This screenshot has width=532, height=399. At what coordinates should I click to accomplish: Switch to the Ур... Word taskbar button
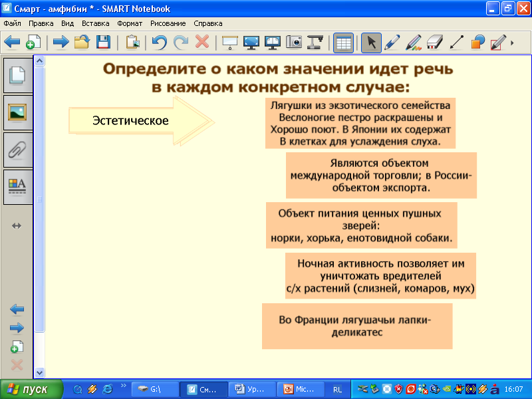(x=253, y=389)
